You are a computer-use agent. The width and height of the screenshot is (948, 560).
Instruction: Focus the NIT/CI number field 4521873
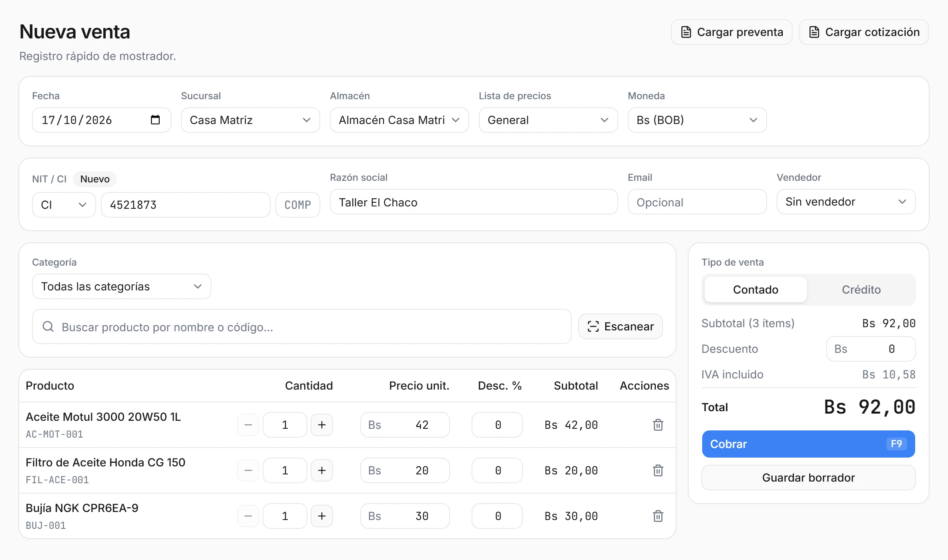coord(185,205)
